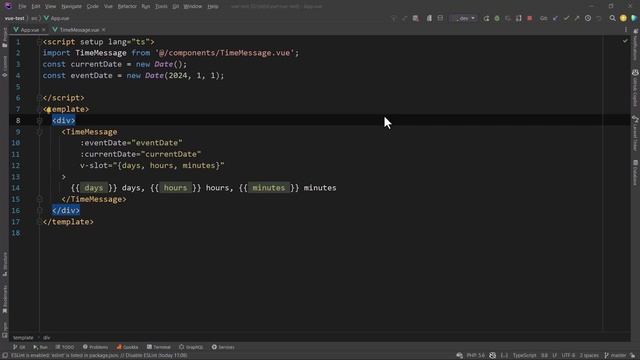
Task: Click the rerun configuration icon
Action: (486, 18)
